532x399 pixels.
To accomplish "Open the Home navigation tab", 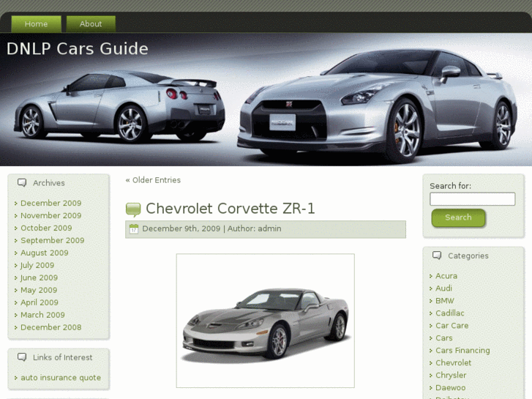I will 37,24.
